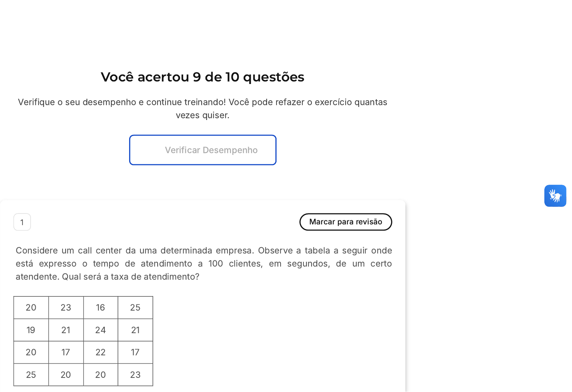This screenshot has width=572, height=392.
Task: Select table cell containing 24
Action: coord(101,330)
